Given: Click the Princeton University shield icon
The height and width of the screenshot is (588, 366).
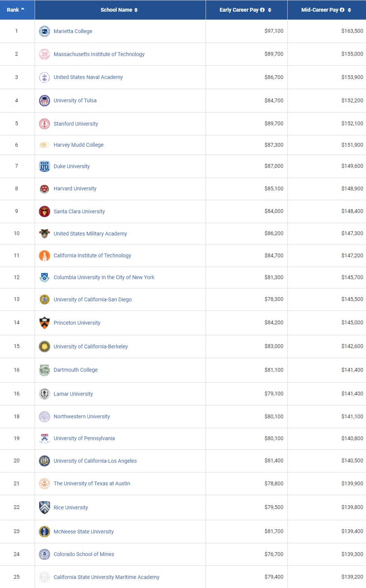Looking at the screenshot, I should point(44,323).
